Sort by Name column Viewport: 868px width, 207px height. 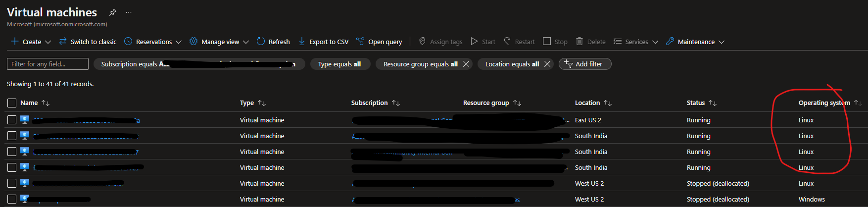46,103
